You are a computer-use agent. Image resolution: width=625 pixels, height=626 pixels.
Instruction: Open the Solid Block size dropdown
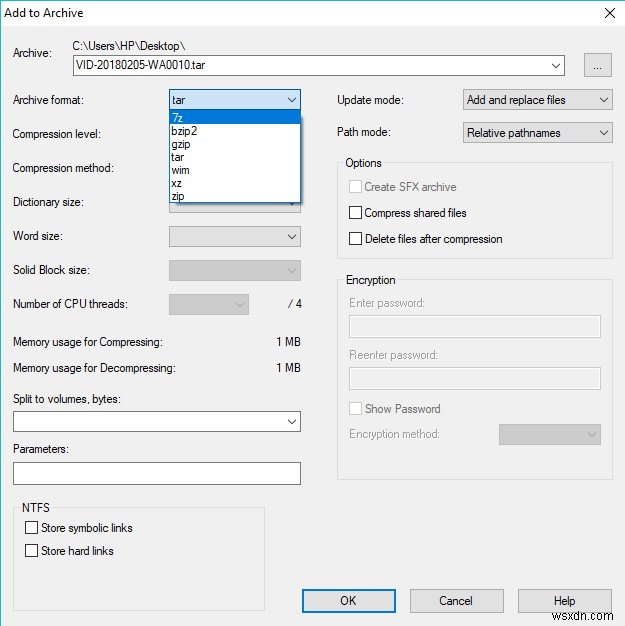235,271
